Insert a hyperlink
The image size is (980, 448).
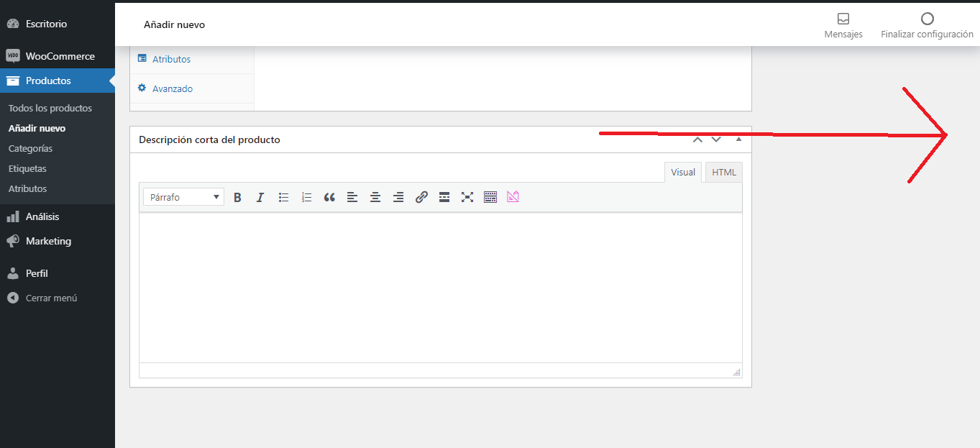[421, 196]
